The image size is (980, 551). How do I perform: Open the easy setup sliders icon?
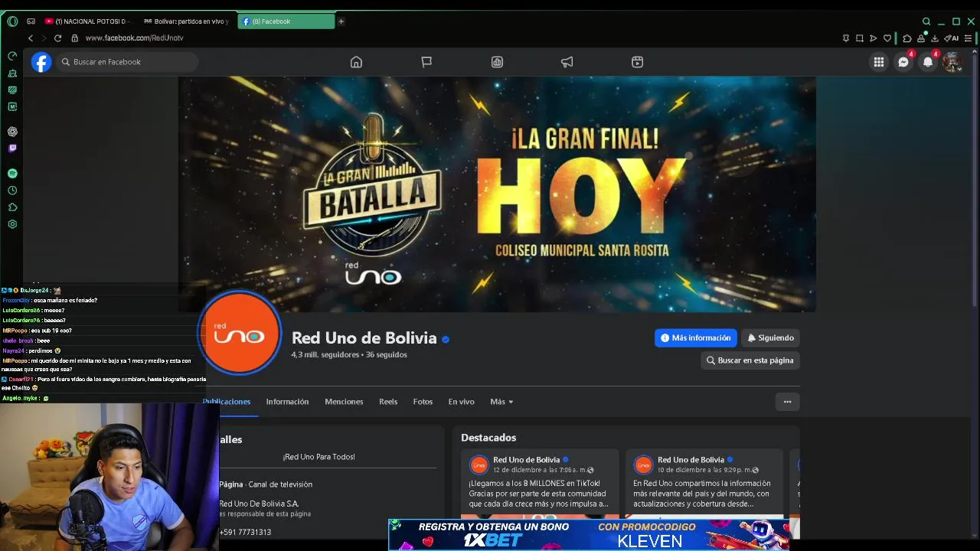click(969, 38)
